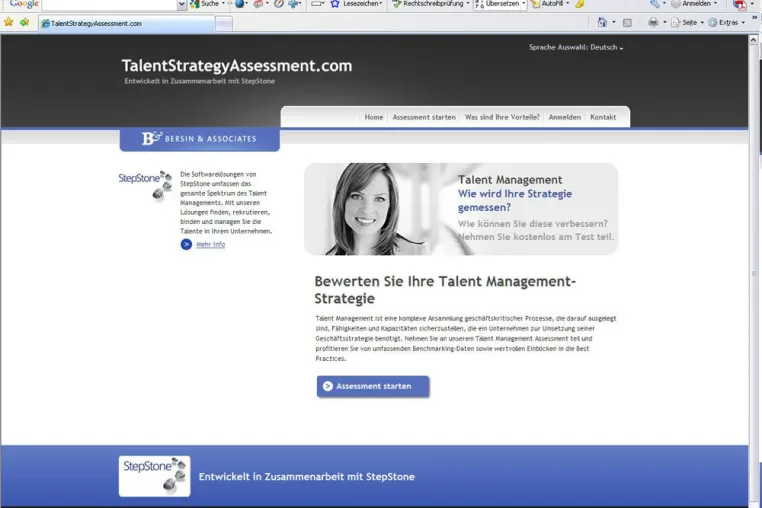This screenshot has height=508, width=762.
Task: Click the StepStone logo in footer
Action: (x=155, y=476)
